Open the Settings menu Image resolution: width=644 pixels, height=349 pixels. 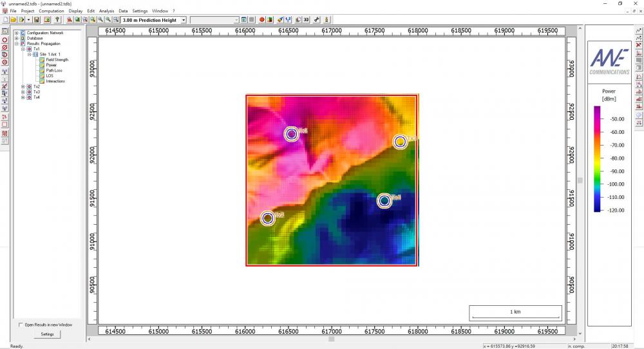point(140,11)
